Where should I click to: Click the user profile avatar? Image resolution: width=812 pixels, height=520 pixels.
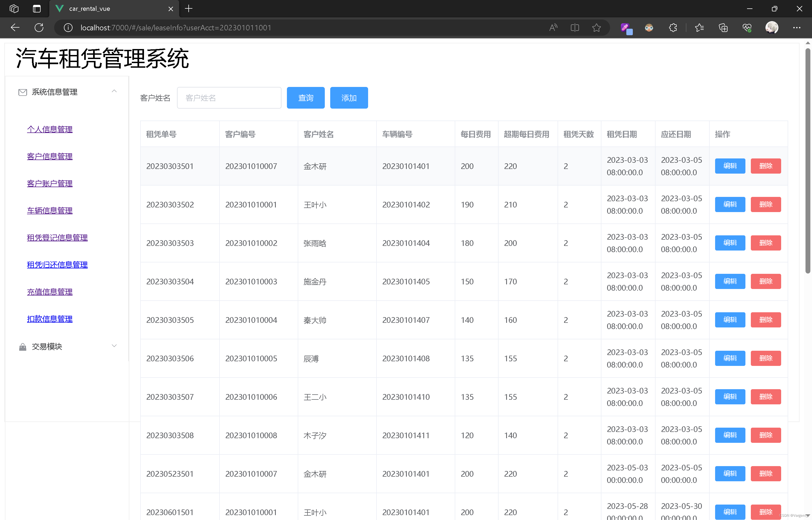(x=772, y=28)
